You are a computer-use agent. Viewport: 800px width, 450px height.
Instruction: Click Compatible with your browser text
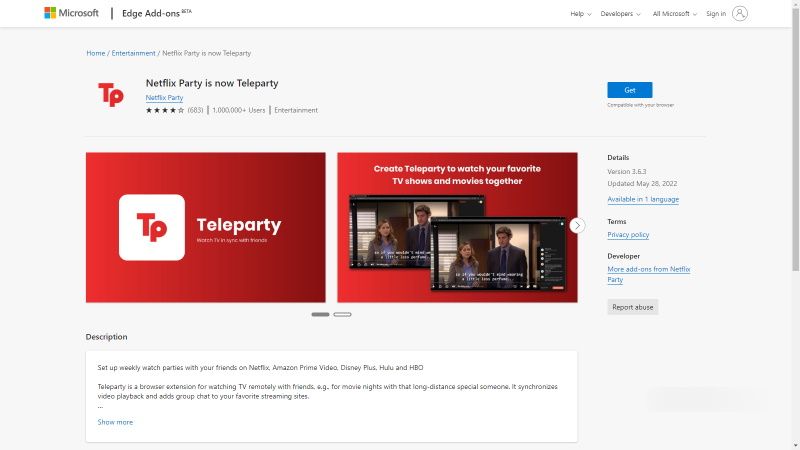(640, 105)
